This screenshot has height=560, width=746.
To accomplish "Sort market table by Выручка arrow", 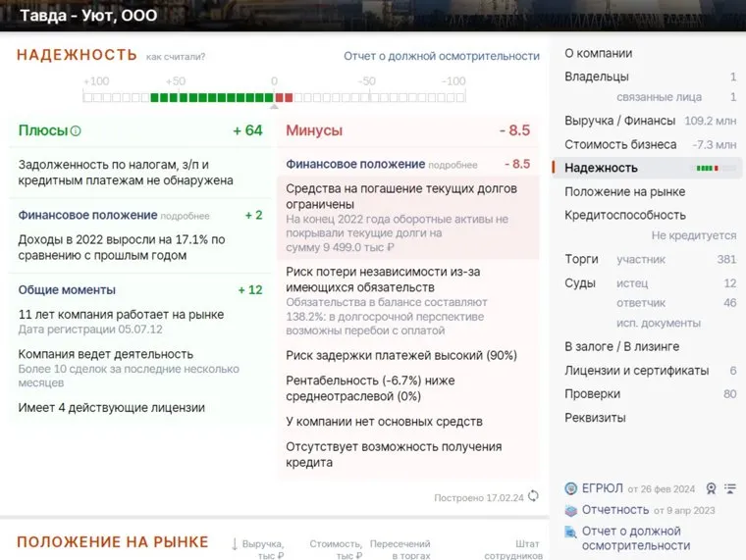I will point(235,543).
